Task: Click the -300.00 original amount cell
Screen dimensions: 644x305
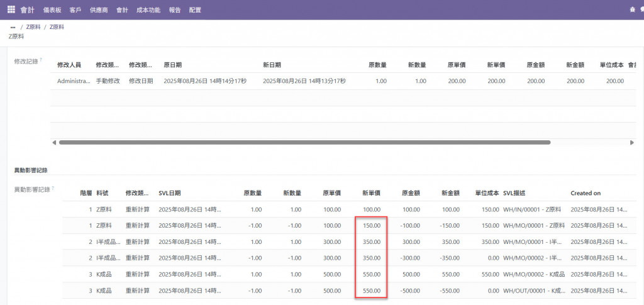Action: point(410,258)
